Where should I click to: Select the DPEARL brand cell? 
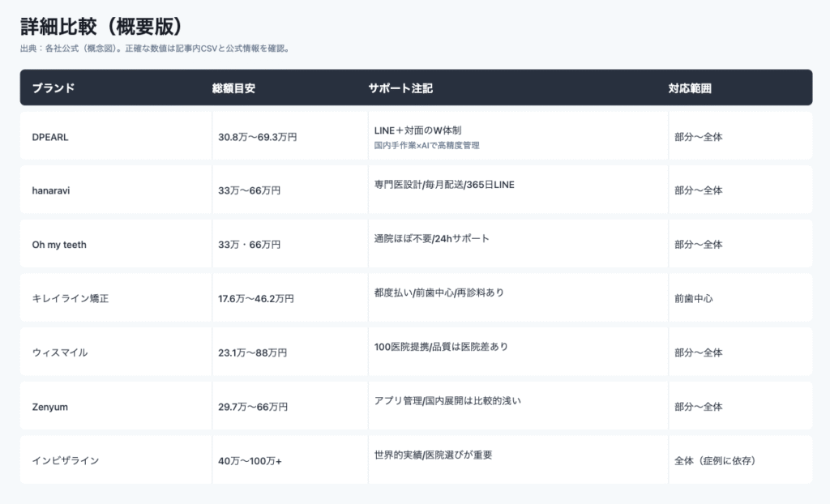point(49,137)
